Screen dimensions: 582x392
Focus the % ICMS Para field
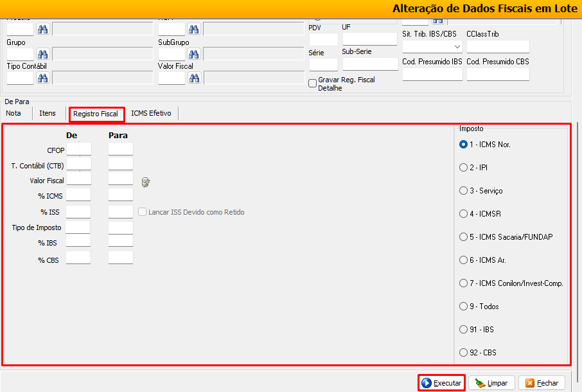[120, 195]
